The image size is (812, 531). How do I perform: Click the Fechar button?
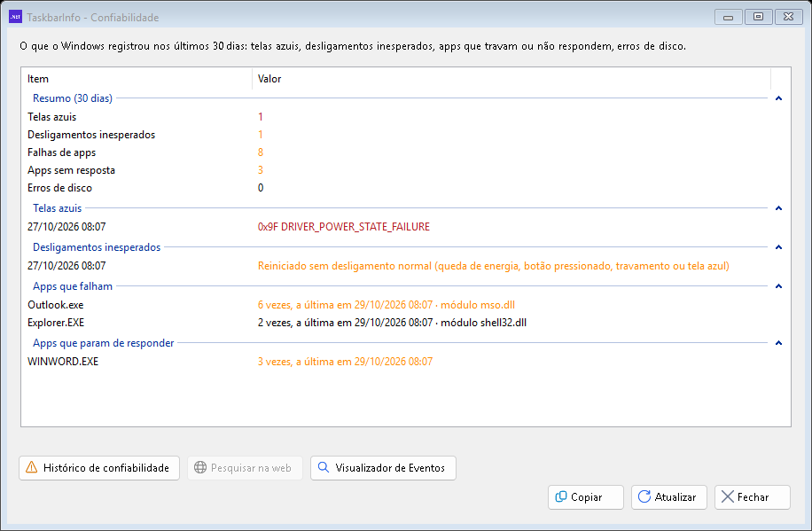click(753, 496)
